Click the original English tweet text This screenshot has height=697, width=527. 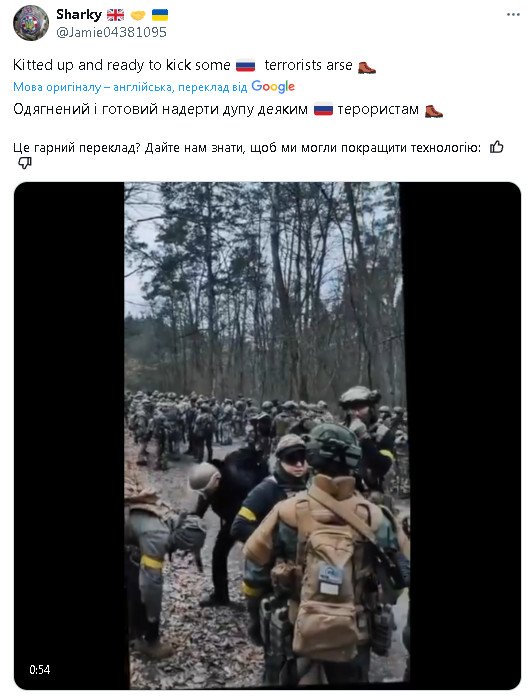pyautogui.click(x=194, y=65)
